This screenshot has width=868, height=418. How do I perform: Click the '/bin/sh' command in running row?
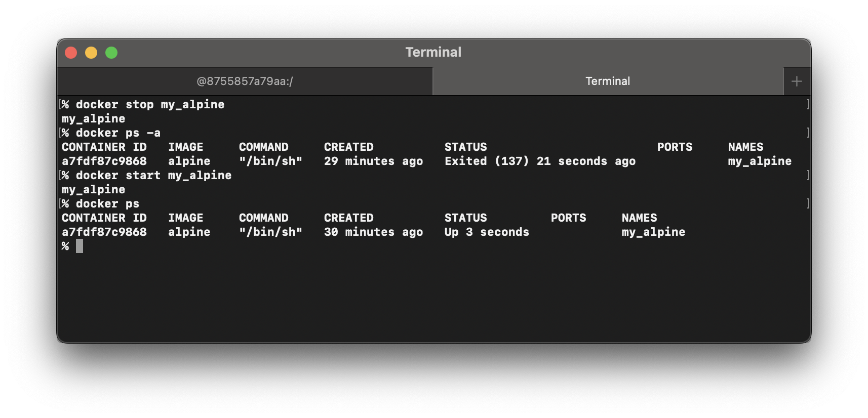(270, 232)
